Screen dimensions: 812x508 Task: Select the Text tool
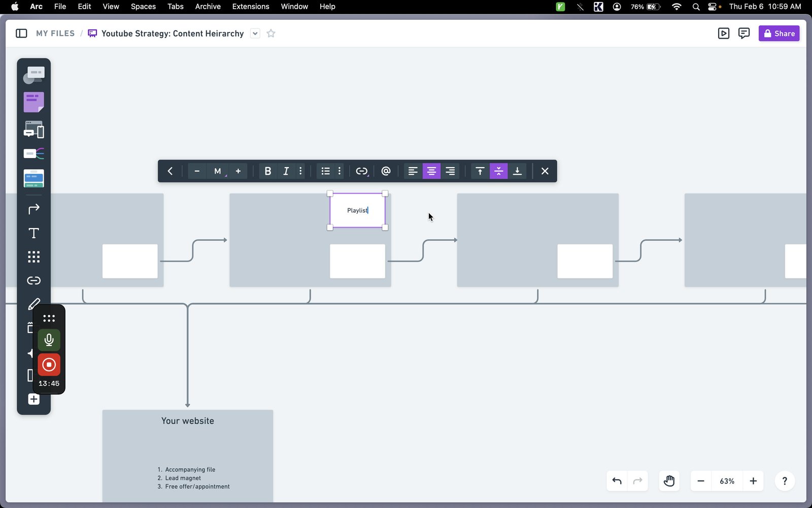pos(33,233)
